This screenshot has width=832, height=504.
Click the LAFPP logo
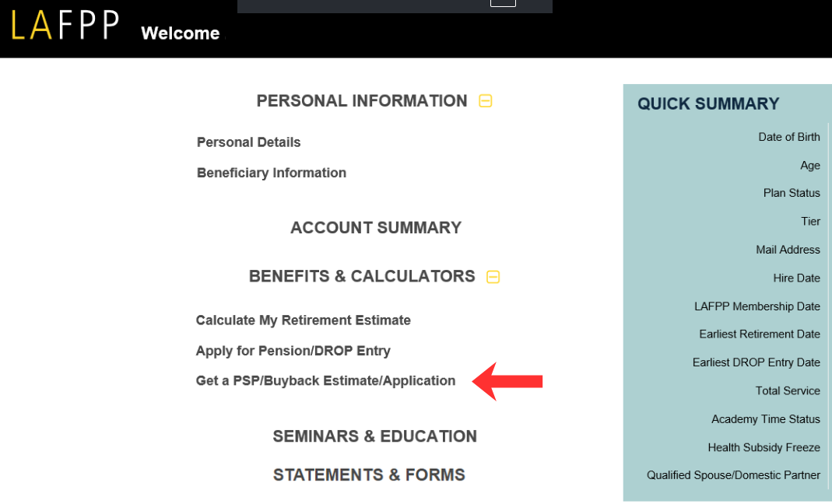tap(65, 27)
